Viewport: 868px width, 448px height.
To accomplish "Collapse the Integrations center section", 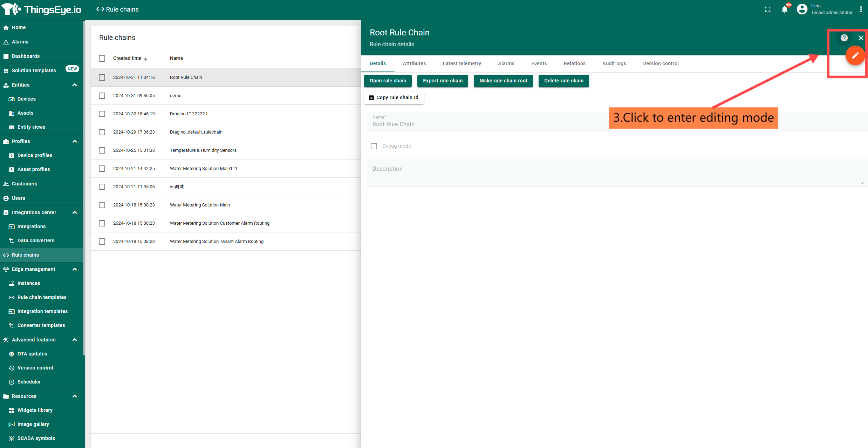I will (74, 212).
